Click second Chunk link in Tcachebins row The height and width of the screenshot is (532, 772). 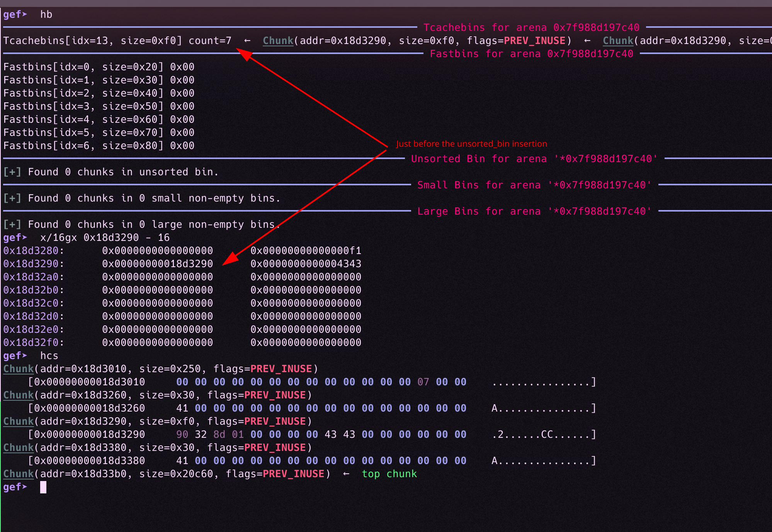[x=618, y=41]
